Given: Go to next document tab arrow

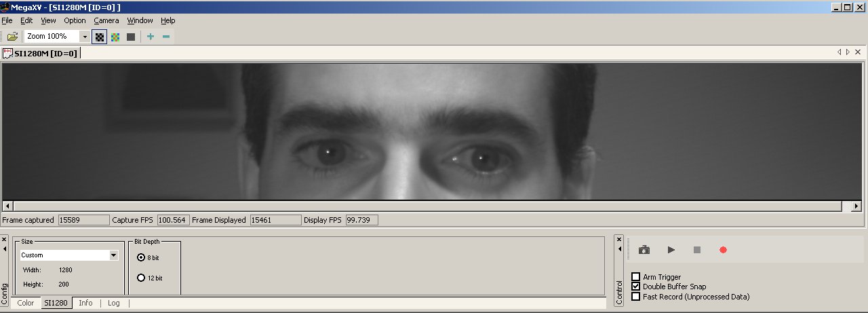Looking at the screenshot, I should (x=848, y=52).
